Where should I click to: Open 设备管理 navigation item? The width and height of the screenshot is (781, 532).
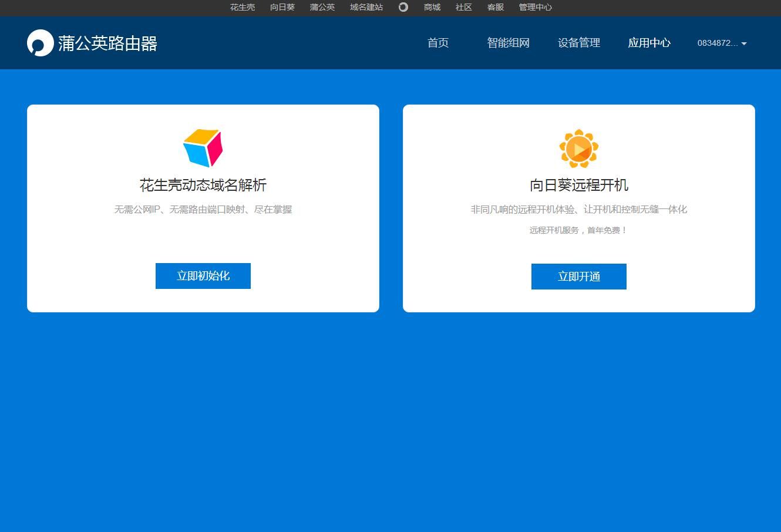pyautogui.click(x=579, y=43)
